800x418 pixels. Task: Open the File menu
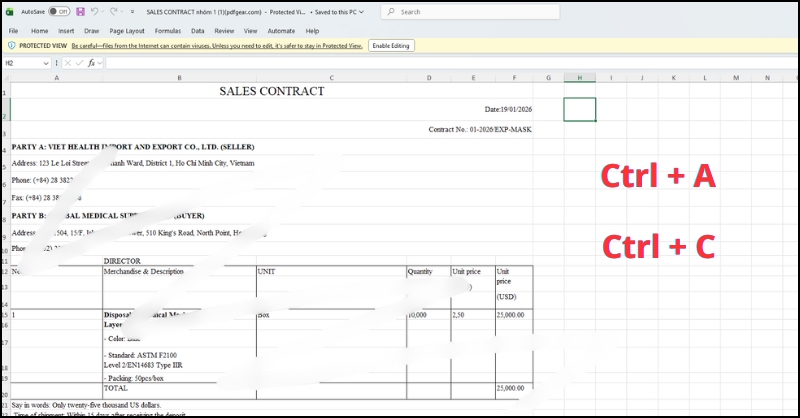tap(13, 31)
